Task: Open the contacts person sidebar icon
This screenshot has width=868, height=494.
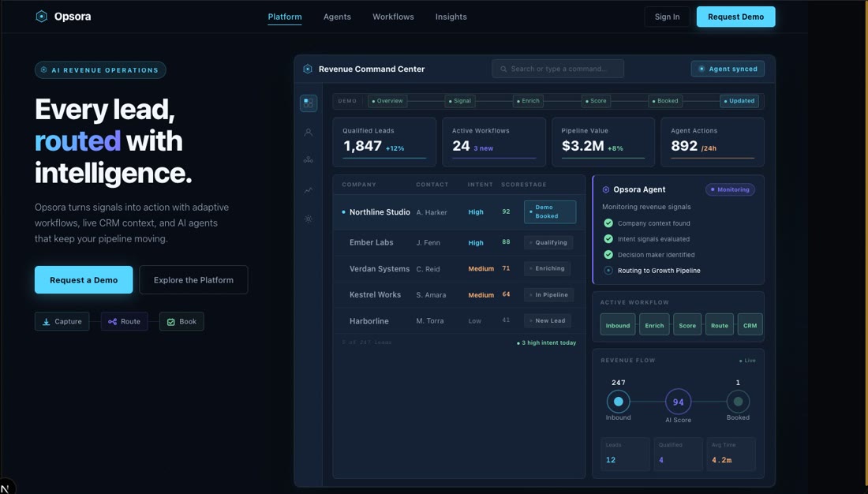Action: tap(309, 133)
